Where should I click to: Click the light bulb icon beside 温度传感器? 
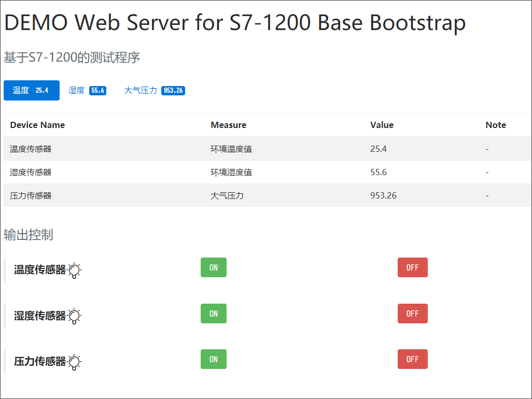tap(74, 270)
